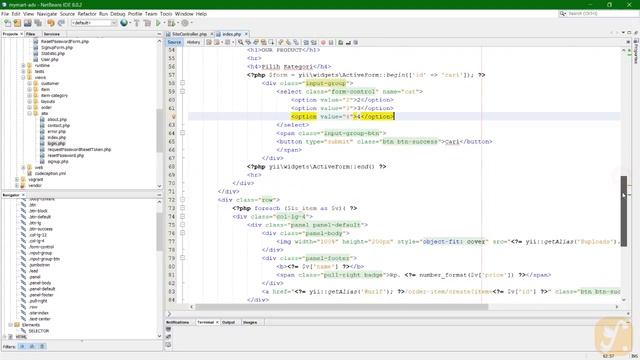Collapse code fold at line 58
The width and height of the screenshot is (640, 360).
coord(182,83)
